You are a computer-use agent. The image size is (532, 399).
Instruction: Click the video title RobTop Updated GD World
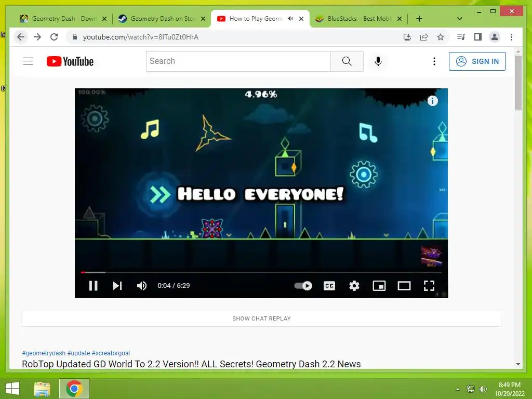point(191,364)
